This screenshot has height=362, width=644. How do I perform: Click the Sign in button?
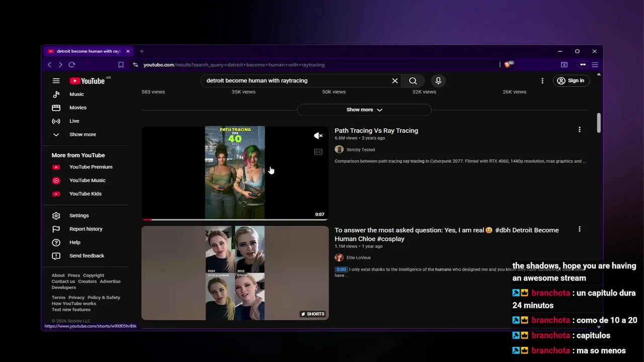pyautogui.click(x=571, y=80)
